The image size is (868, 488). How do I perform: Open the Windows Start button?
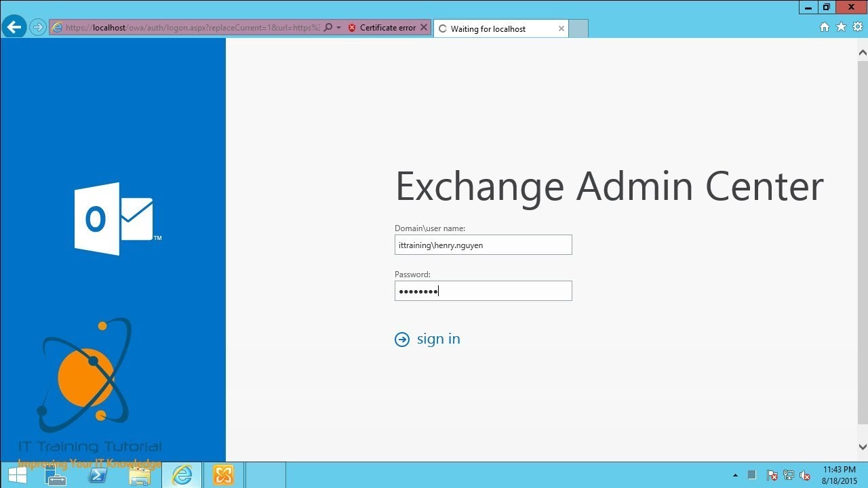coord(18,475)
